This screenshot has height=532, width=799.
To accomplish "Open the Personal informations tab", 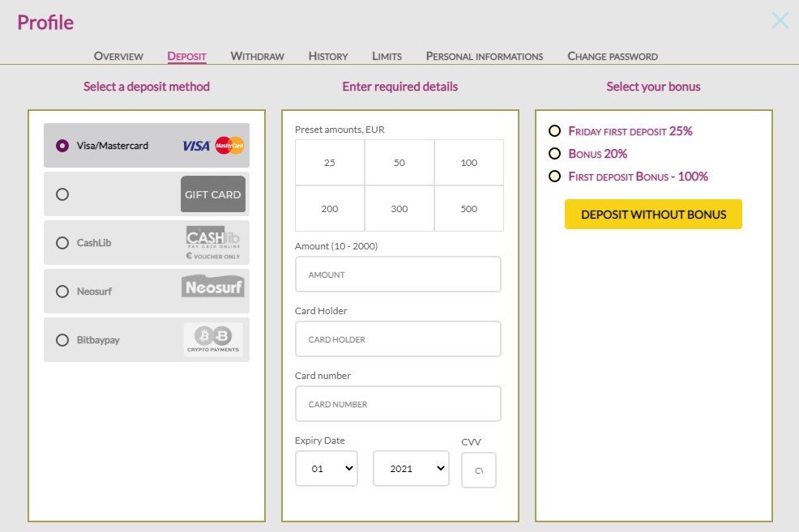I will point(484,56).
